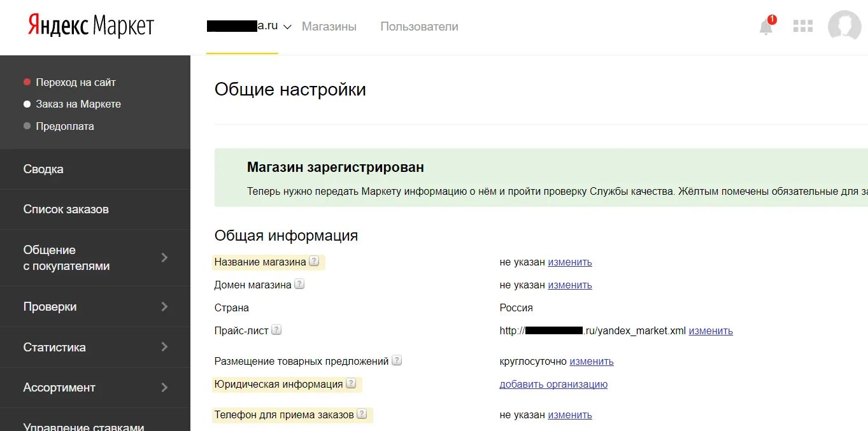Image resolution: width=868 pixels, height=431 pixels.
Task: Show help for Юридическая информация
Action: pyautogui.click(x=350, y=383)
